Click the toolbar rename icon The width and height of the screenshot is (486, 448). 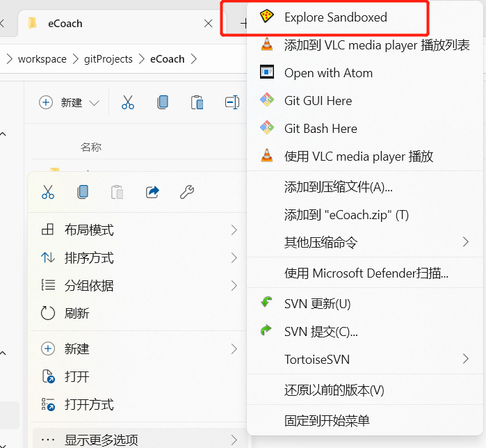(232, 103)
